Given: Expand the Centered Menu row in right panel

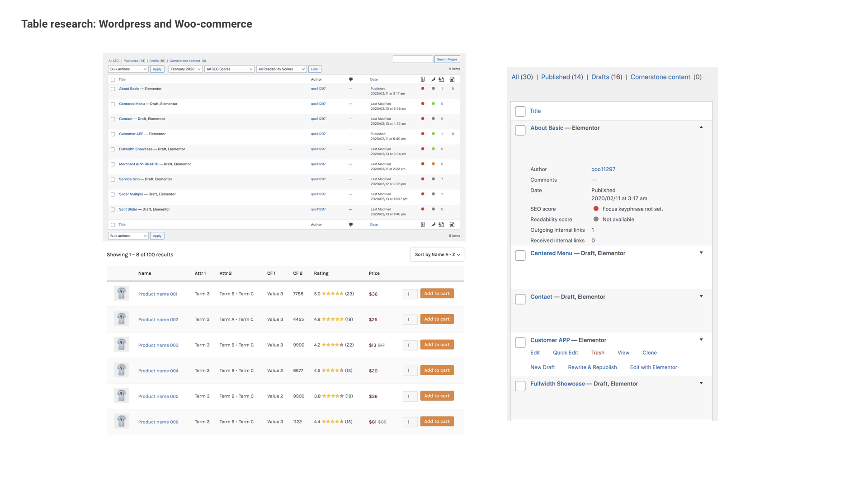Looking at the screenshot, I should click(x=701, y=253).
